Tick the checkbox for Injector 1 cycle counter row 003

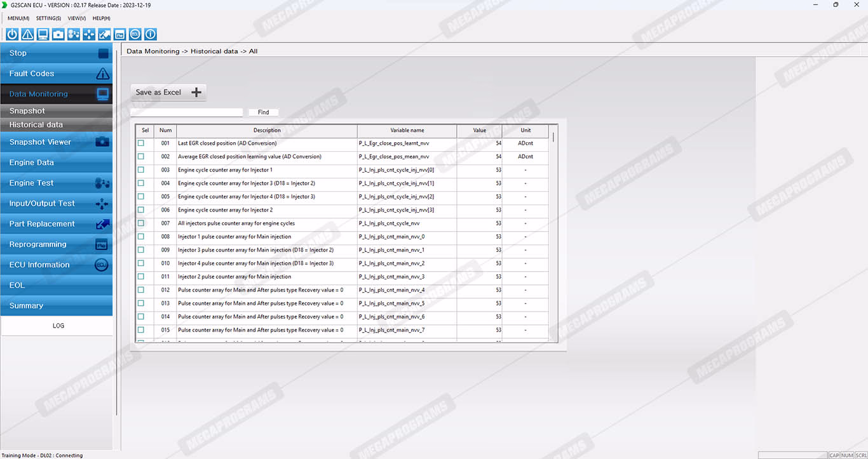tap(141, 170)
